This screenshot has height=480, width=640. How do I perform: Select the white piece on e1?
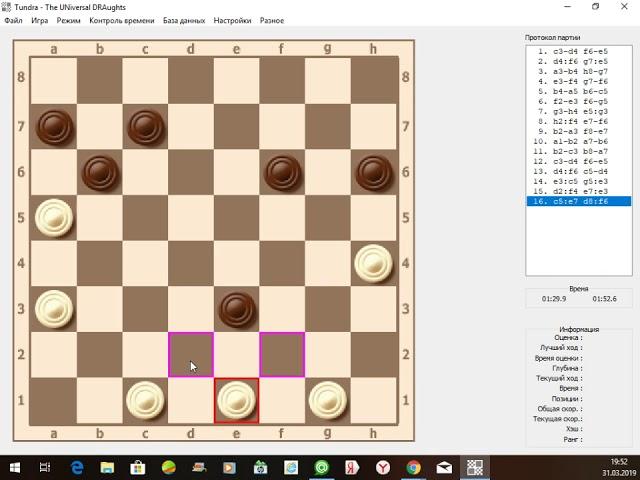point(237,400)
